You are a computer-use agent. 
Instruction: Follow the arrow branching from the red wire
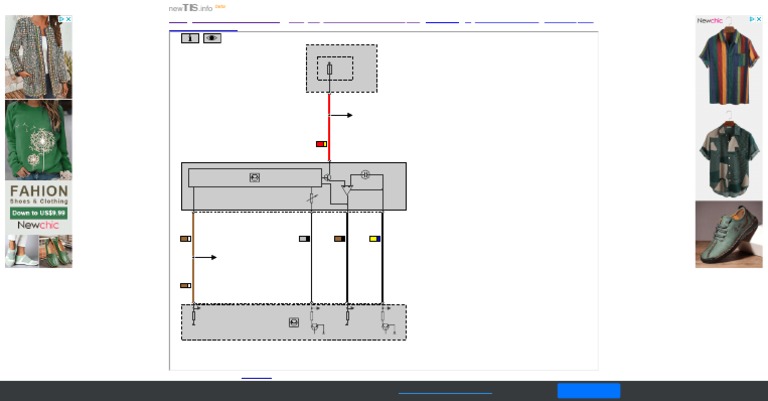tap(341, 116)
